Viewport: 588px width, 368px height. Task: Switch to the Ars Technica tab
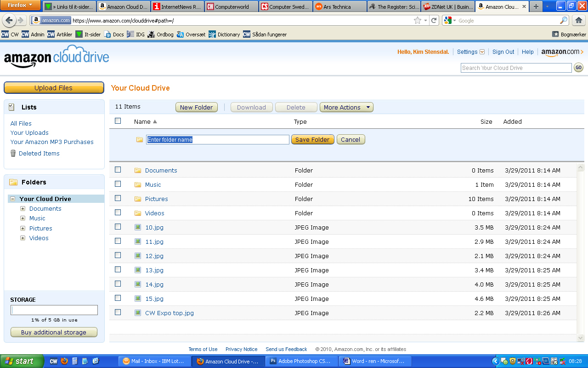pos(339,6)
